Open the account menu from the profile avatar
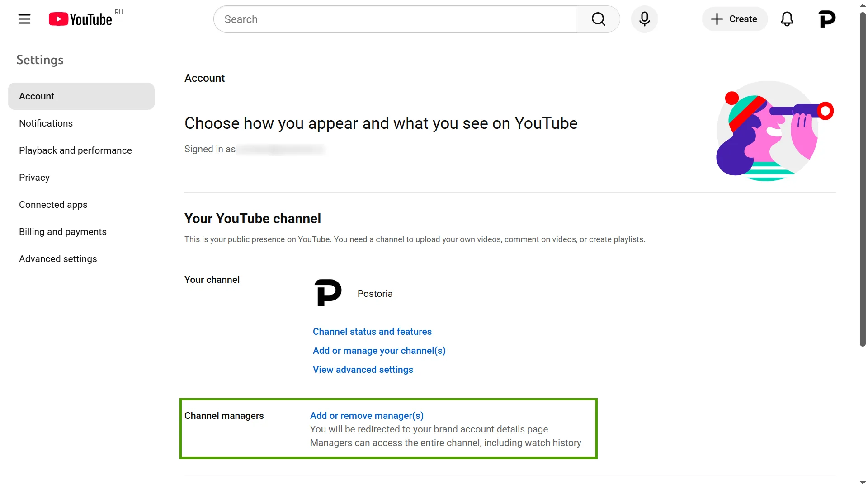The image size is (868, 488). pos(827,19)
